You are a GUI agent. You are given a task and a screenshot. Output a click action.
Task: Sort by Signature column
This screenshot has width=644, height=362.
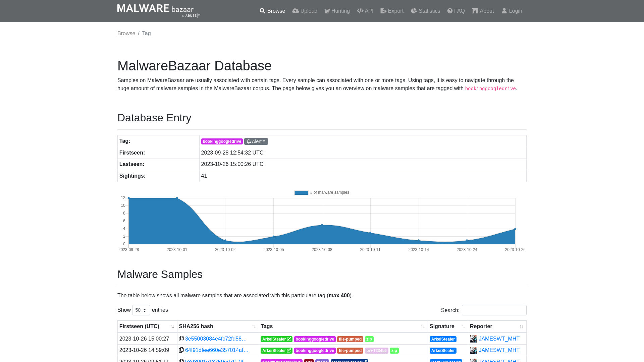tap(448, 326)
